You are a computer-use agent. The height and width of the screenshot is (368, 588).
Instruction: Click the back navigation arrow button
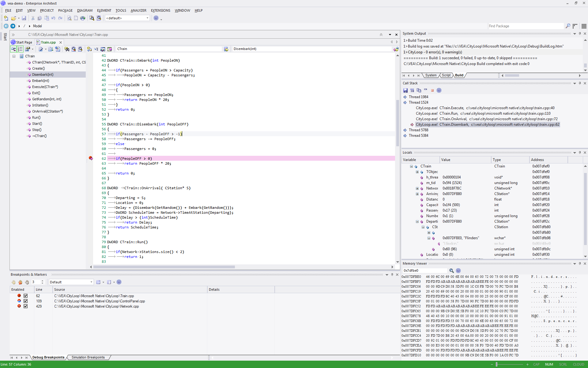[6, 26]
